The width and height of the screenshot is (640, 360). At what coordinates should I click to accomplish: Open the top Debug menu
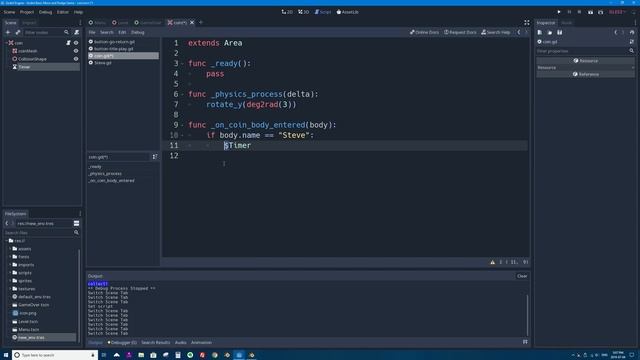[45, 12]
